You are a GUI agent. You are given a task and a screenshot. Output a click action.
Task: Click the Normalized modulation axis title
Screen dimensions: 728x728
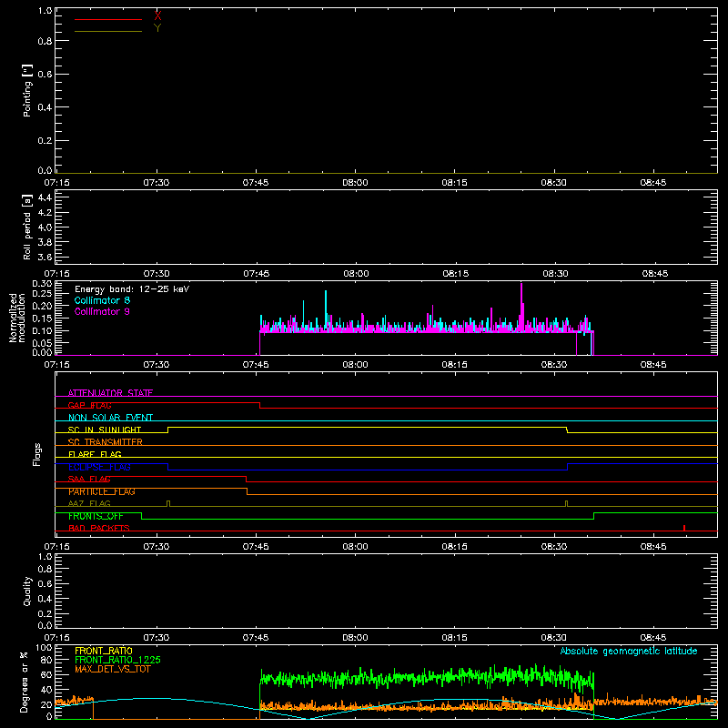tap(17, 318)
